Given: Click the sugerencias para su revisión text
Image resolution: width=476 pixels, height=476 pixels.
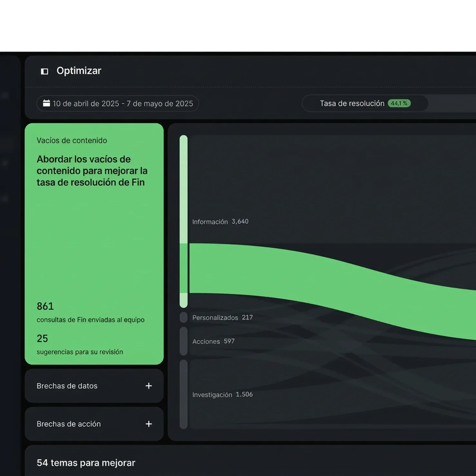Looking at the screenshot, I should pos(80,352).
